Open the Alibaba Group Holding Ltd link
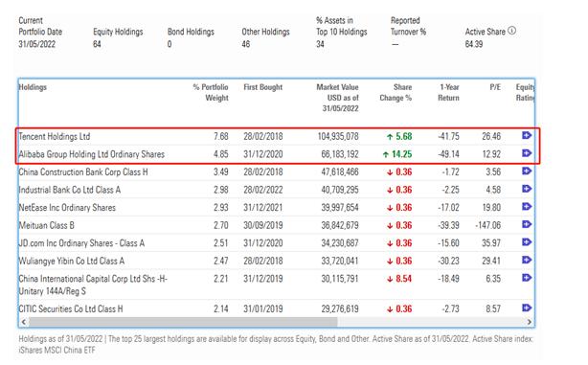The image size is (588, 365). [x=92, y=154]
